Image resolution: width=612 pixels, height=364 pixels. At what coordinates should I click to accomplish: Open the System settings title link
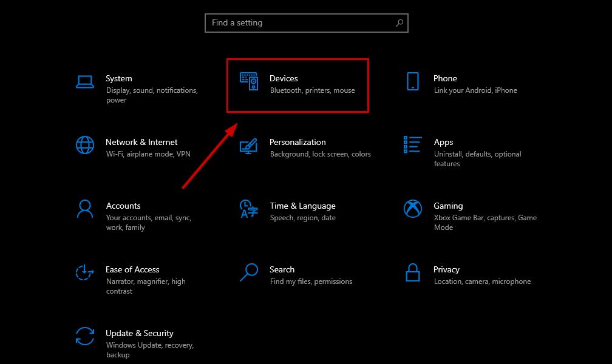[x=119, y=78]
